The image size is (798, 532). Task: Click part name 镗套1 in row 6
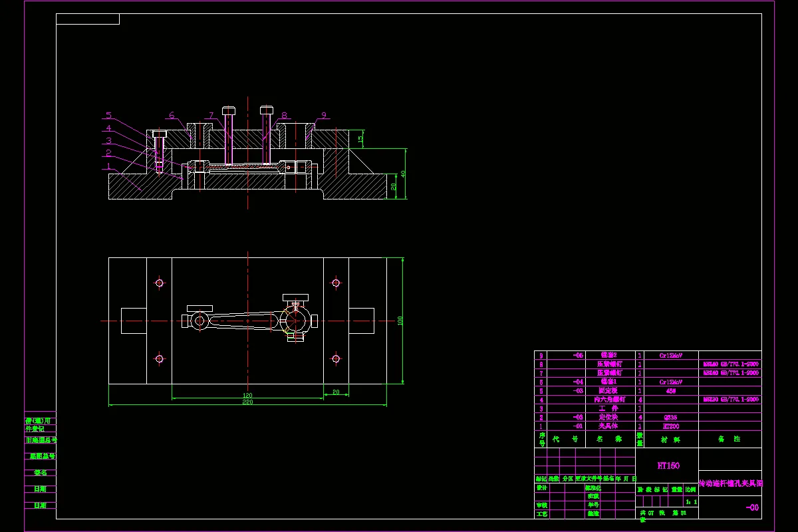(608, 382)
